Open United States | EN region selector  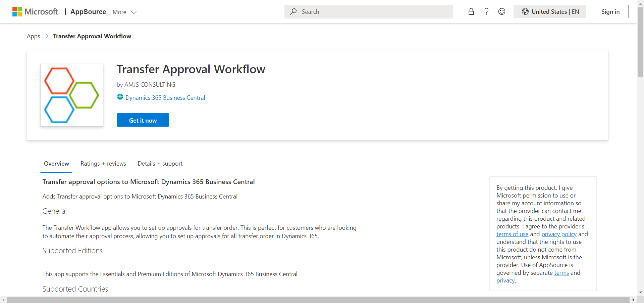coord(550,12)
